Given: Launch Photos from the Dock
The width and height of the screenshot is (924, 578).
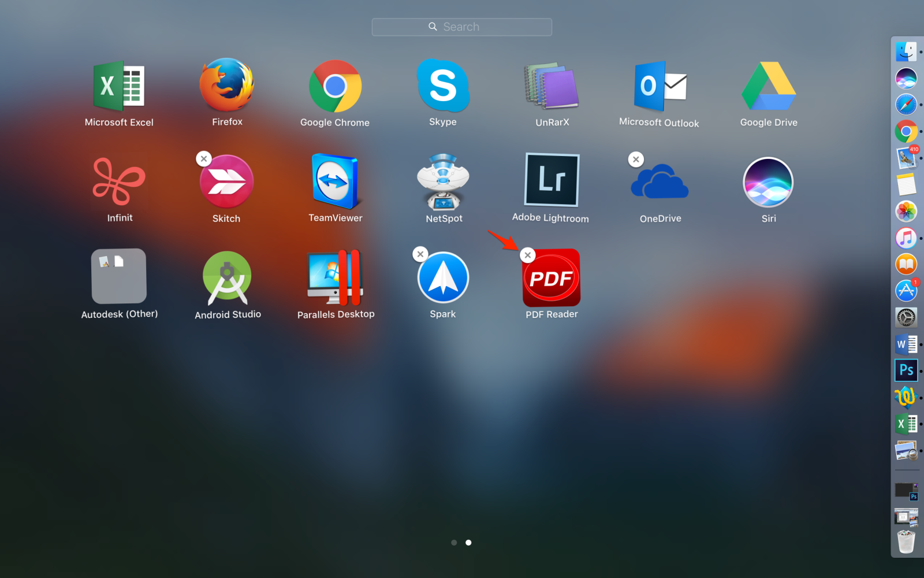Looking at the screenshot, I should coord(906,211).
